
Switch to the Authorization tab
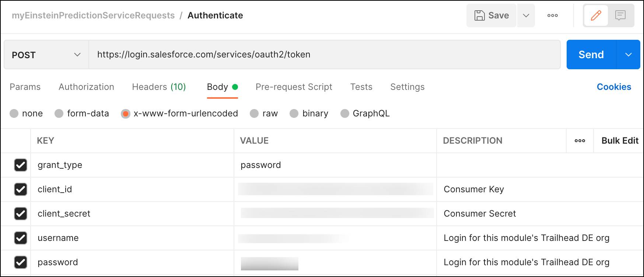click(x=86, y=87)
